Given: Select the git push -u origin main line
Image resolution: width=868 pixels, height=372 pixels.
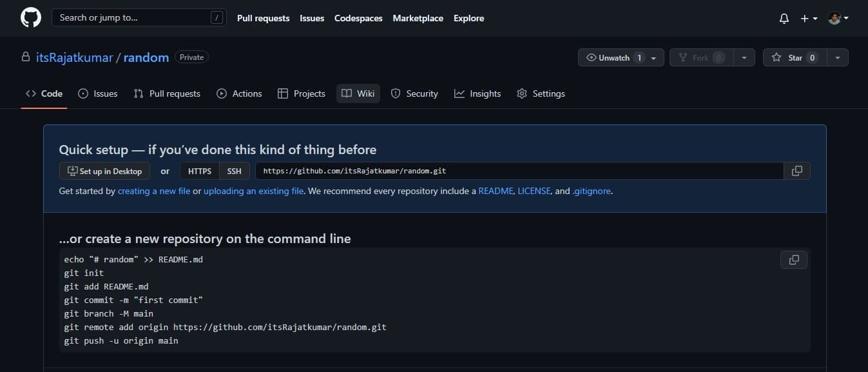Looking at the screenshot, I should (x=121, y=340).
